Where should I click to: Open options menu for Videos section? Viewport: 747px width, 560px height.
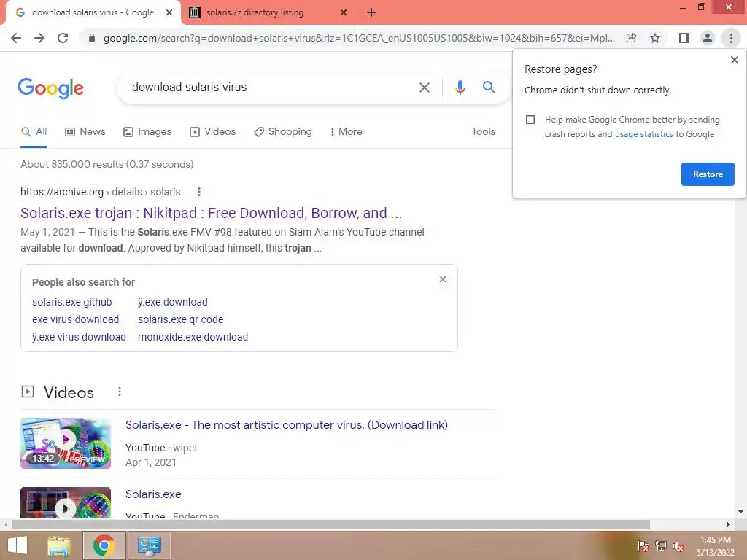tap(120, 392)
